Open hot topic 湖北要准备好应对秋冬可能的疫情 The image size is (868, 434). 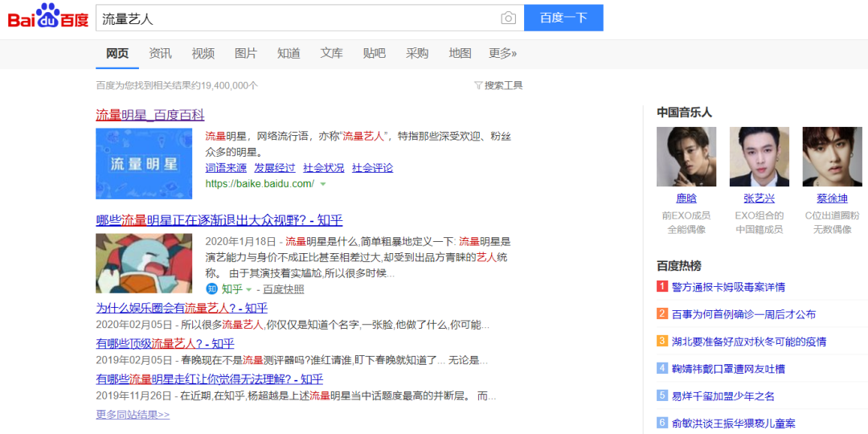[749, 341]
